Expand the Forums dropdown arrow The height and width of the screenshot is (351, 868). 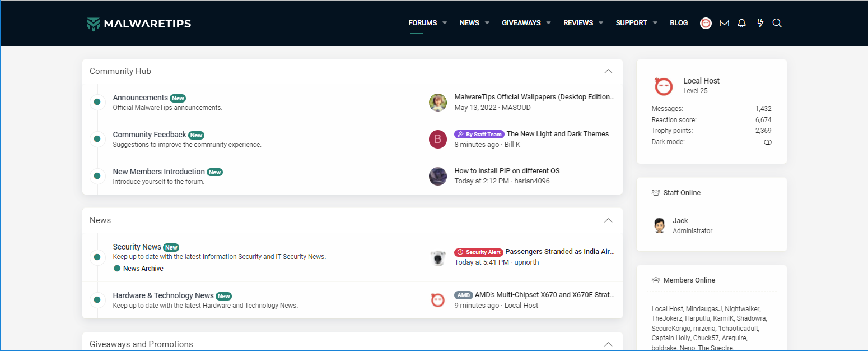(445, 23)
